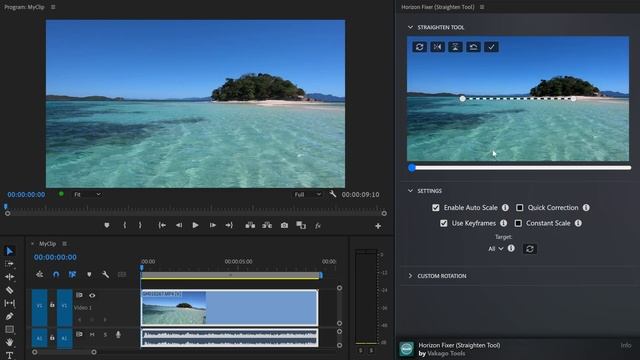Add marker in Program monitor transport
Image resolution: width=640 pixels, height=360 pixels.
pyautogui.click(x=107, y=225)
